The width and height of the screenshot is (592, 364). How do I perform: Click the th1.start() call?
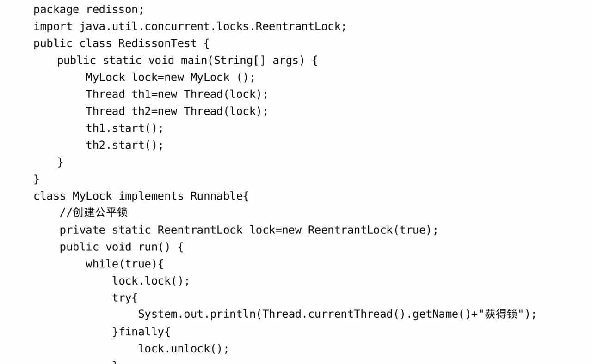click(x=124, y=128)
